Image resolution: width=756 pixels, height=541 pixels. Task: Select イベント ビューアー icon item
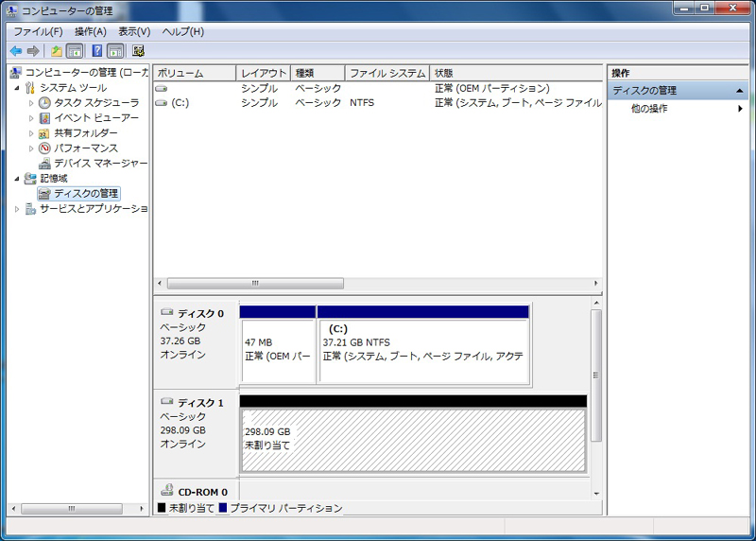(89, 118)
